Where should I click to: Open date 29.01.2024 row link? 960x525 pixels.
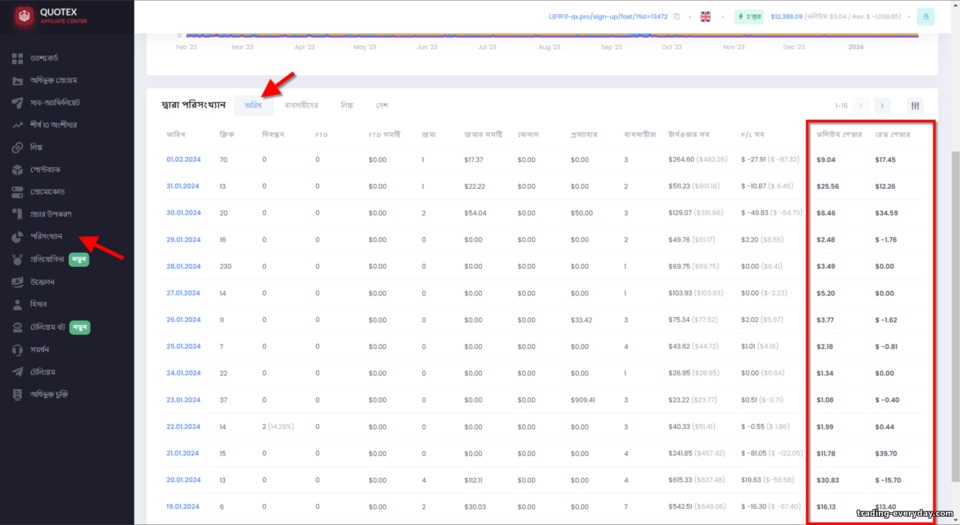(183, 240)
